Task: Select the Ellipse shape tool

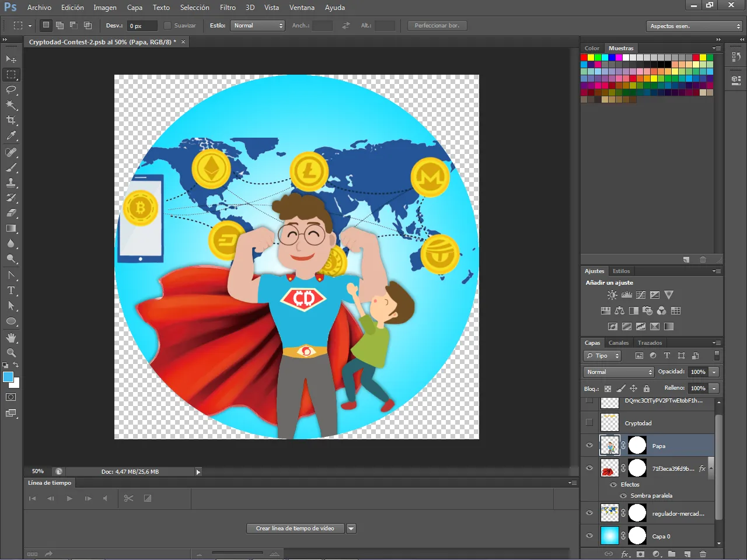Action: tap(11, 321)
